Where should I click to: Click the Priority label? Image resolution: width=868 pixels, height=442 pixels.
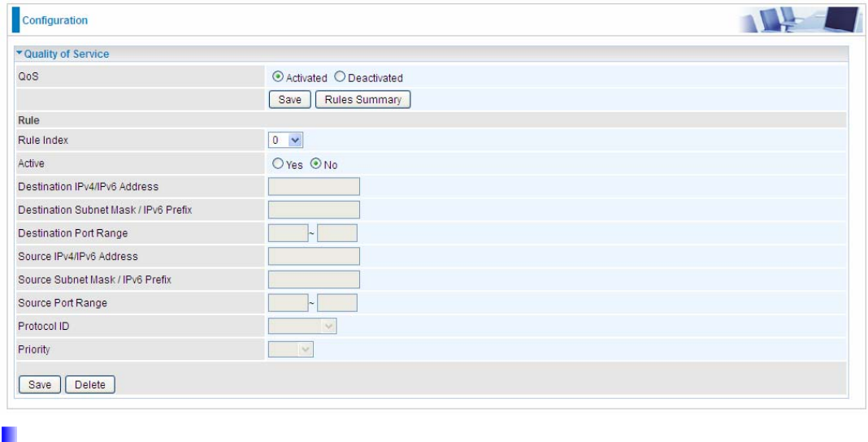(34, 349)
